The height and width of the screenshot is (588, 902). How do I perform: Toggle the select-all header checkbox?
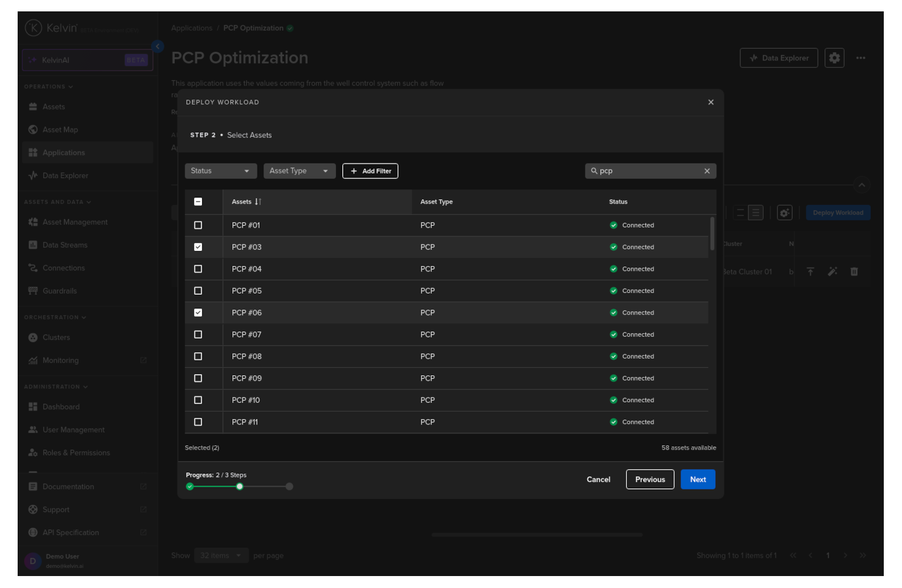point(198,202)
